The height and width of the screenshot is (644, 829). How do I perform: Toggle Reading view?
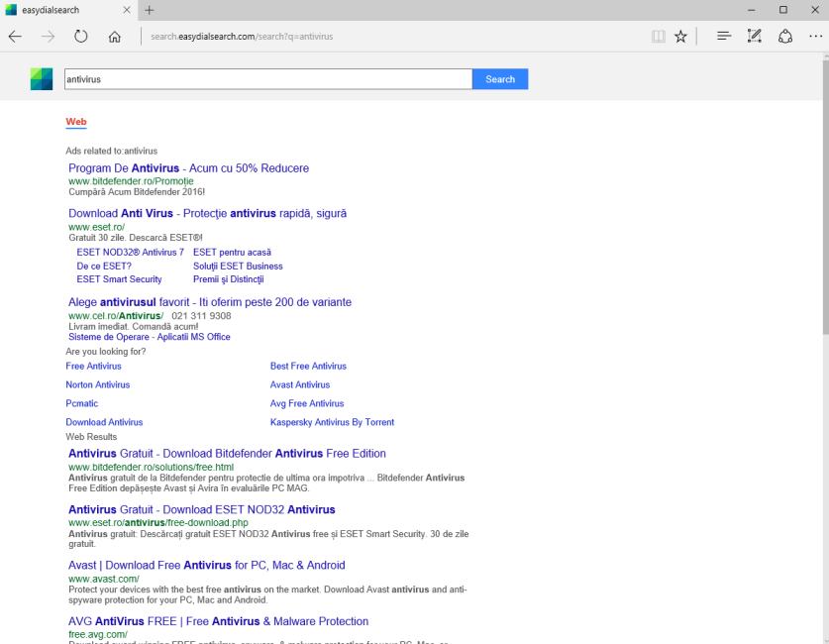(656, 36)
